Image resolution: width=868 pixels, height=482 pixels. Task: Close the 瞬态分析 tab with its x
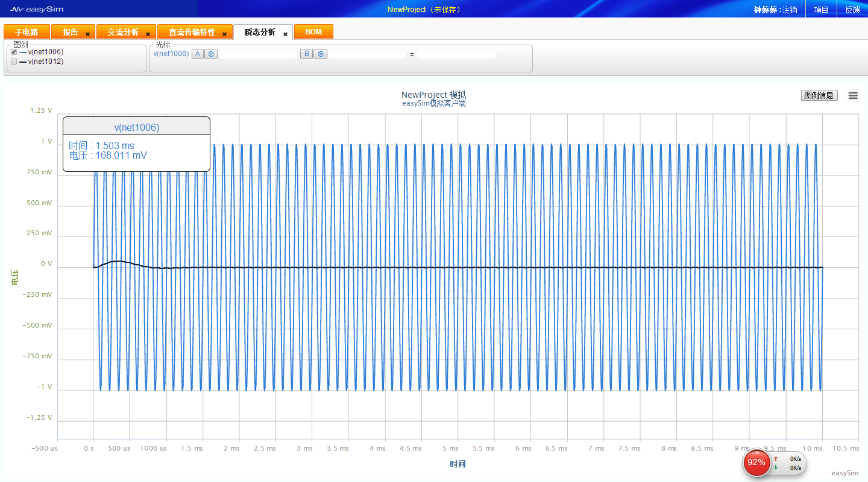pos(285,34)
